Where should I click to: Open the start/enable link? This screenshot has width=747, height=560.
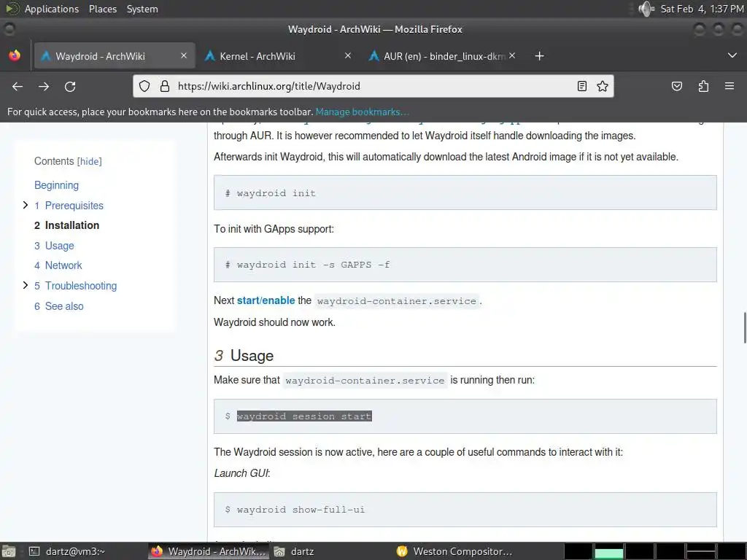click(x=266, y=300)
